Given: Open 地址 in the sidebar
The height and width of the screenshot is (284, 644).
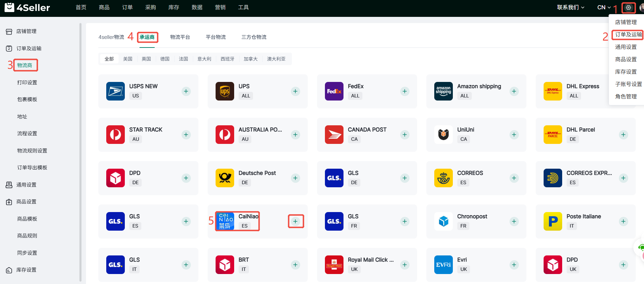Looking at the screenshot, I should point(22,117).
